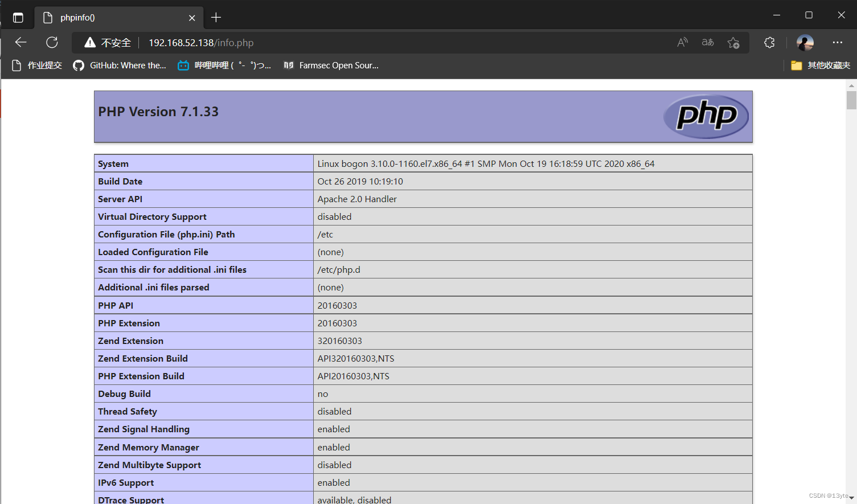The width and height of the screenshot is (857, 504).
Task: Click the IPv6 Support label
Action: pyautogui.click(x=126, y=482)
